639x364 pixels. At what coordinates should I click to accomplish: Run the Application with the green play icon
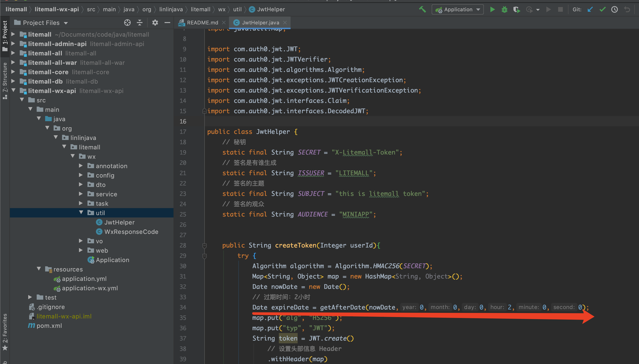click(492, 9)
